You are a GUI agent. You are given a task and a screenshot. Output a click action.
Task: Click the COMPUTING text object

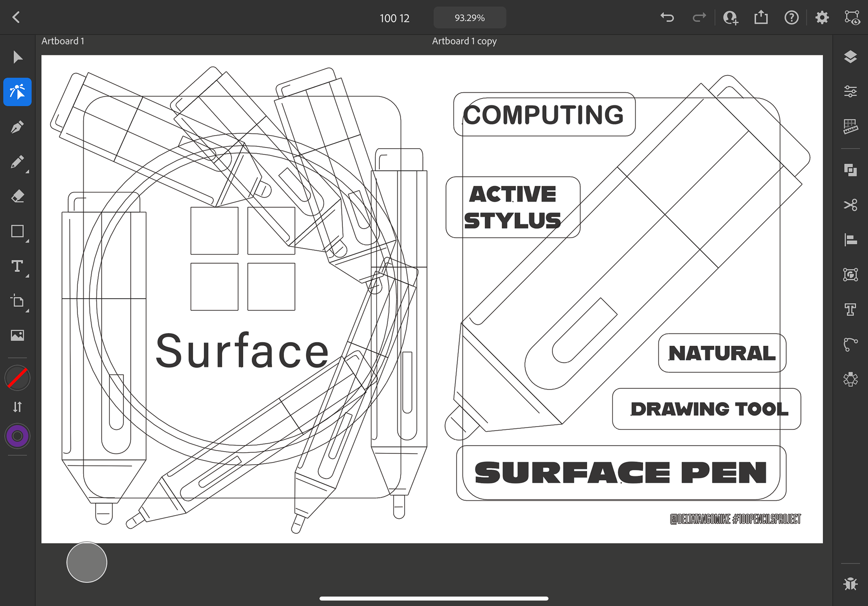[x=543, y=115]
